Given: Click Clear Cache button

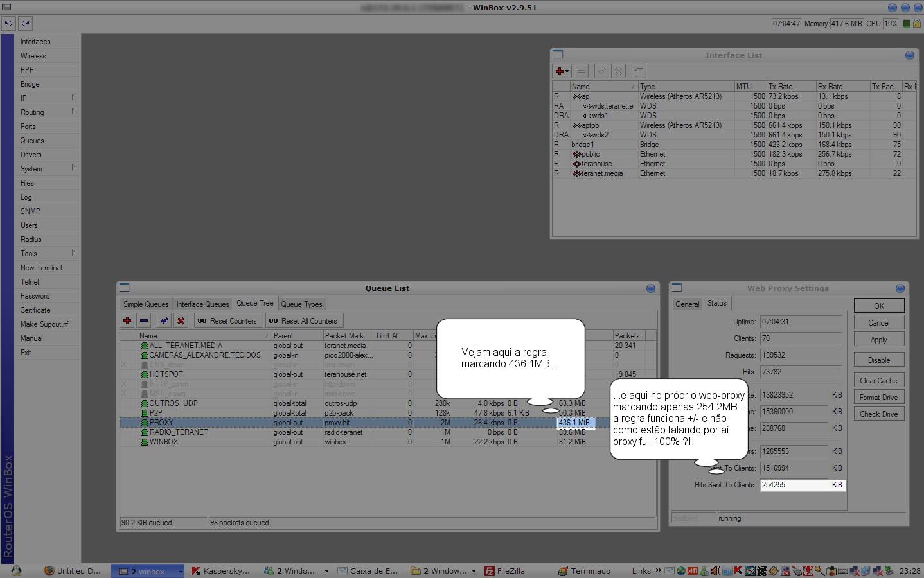Looking at the screenshot, I should point(879,380).
